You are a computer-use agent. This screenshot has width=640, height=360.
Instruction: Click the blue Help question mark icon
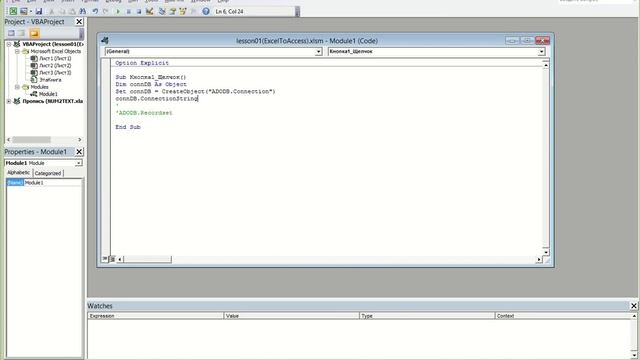click(x=206, y=11)
